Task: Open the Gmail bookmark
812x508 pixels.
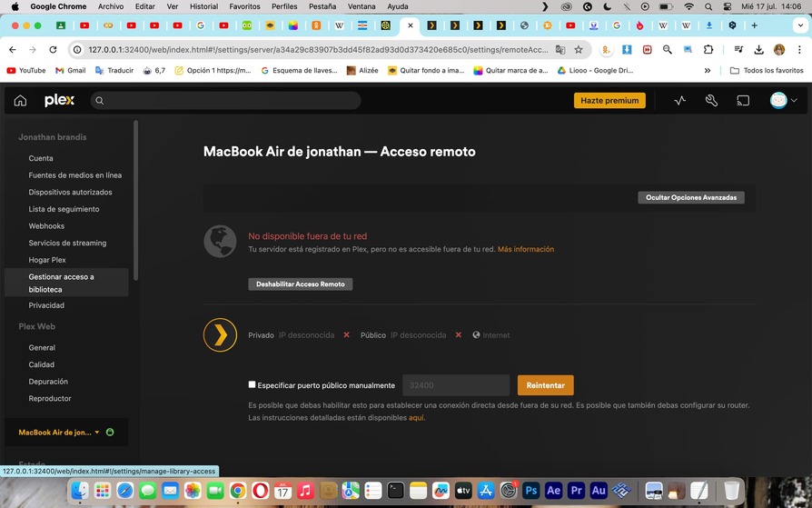Action: coord(71,71)
